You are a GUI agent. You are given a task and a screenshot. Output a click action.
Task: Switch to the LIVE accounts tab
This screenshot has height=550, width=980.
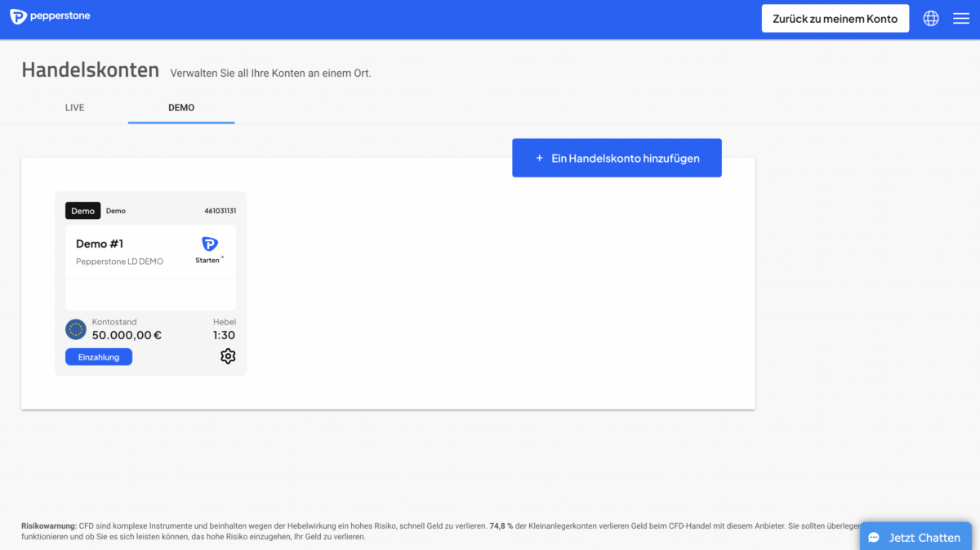[74, 108]
